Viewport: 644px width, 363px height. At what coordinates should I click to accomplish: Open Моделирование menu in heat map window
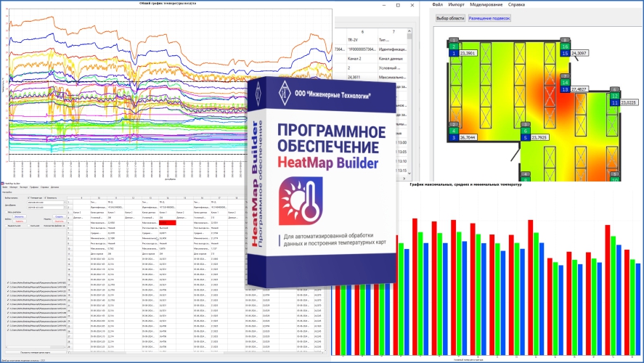[486, 4]
